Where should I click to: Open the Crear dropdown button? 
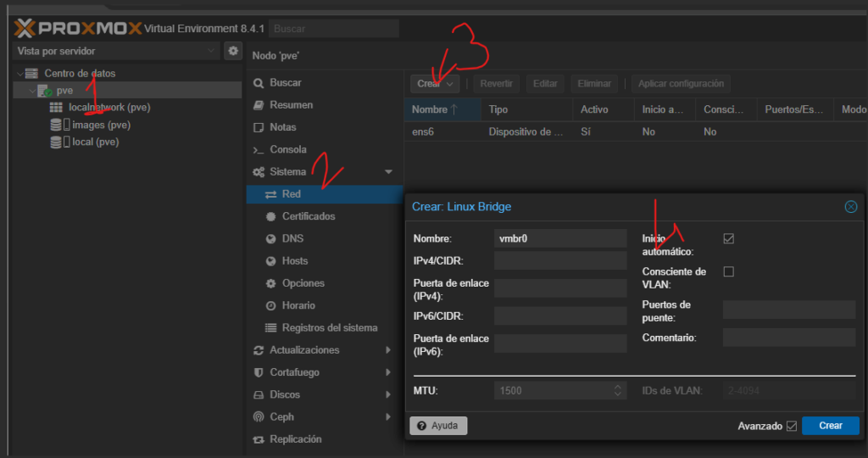tap(437, 84)
